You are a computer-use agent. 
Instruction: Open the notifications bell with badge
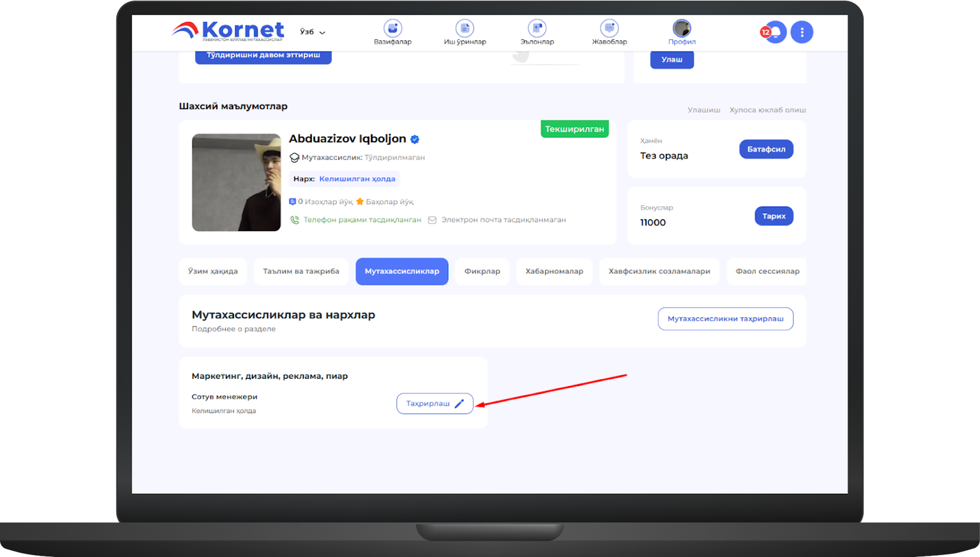tap(775, 32)
